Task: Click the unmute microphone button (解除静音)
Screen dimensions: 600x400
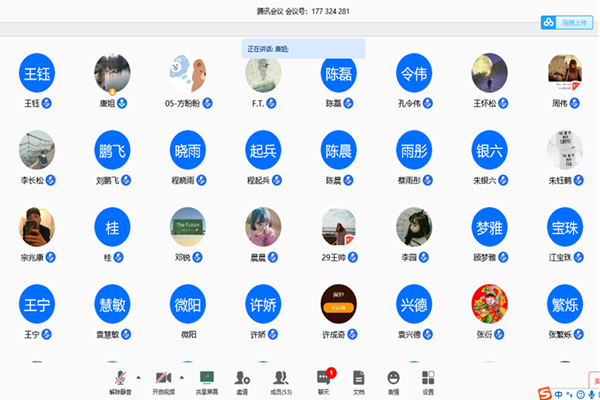Action: [x=120, y=379]
